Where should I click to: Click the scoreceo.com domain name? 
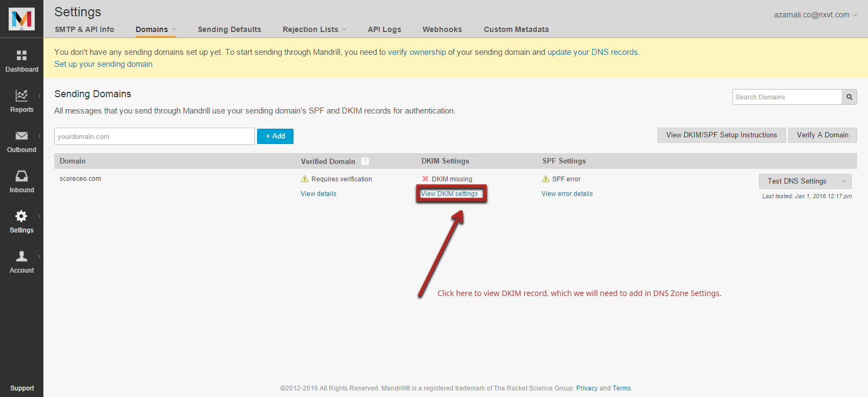point(80,179)
